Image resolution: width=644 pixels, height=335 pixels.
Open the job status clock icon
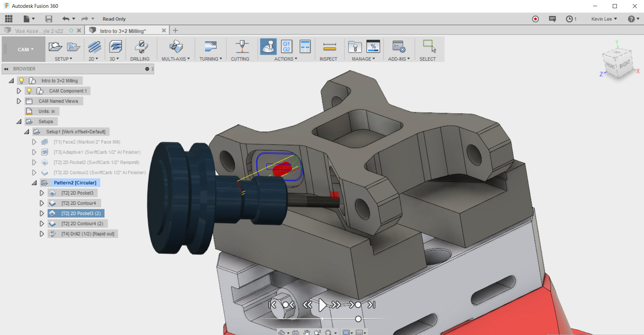coord(569,19)
